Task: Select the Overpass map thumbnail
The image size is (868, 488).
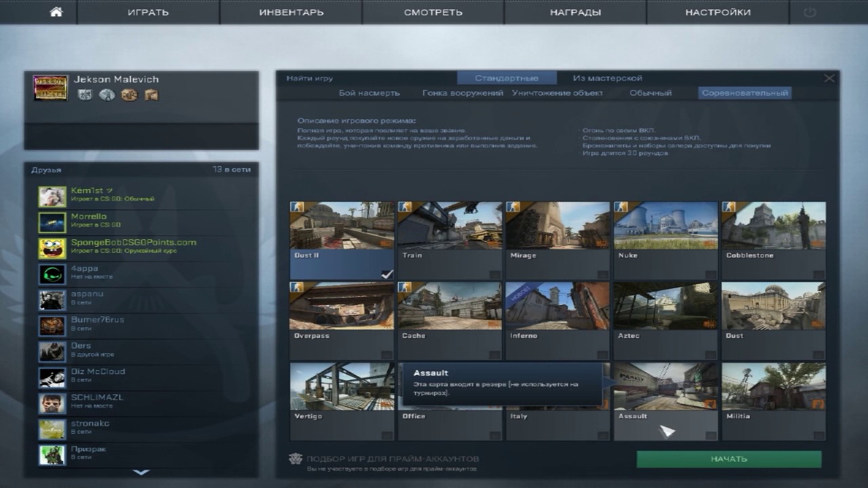Action: tap(342, 306)
